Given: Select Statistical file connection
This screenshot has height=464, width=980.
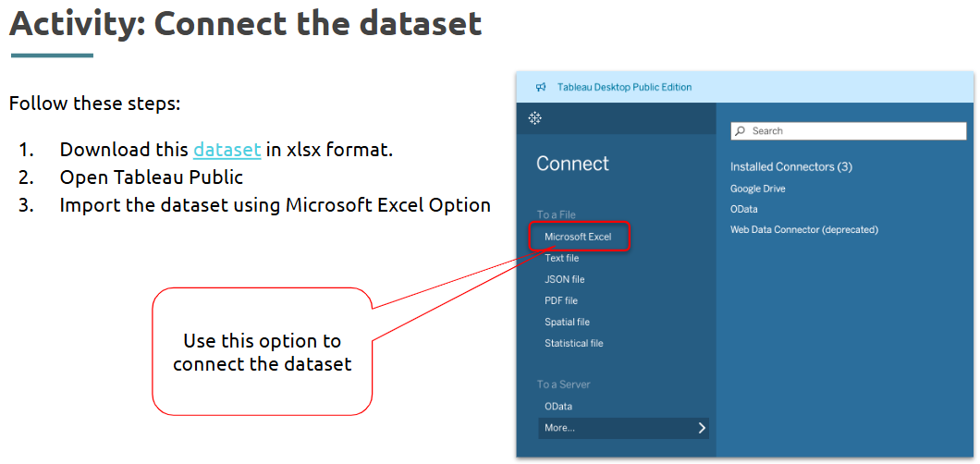Looking at the screenshot, I should pyautogui.click(x=574, y=343).
